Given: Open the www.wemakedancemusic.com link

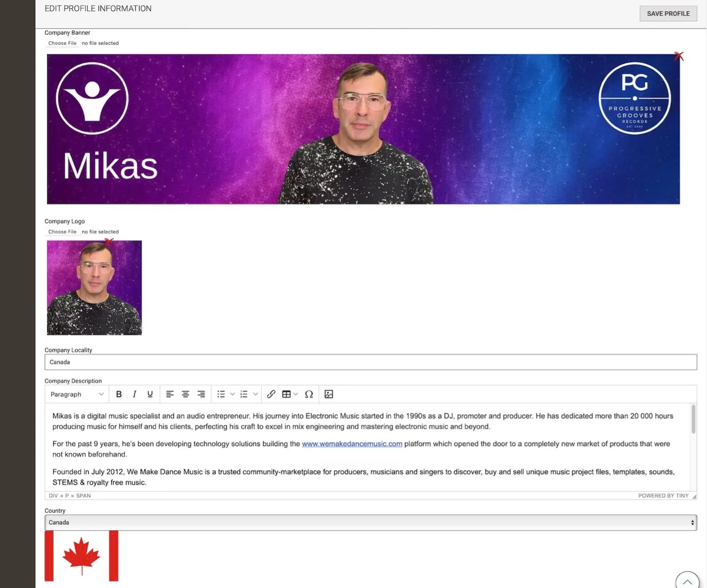Looking at the screenshot, I should point(352,444).
